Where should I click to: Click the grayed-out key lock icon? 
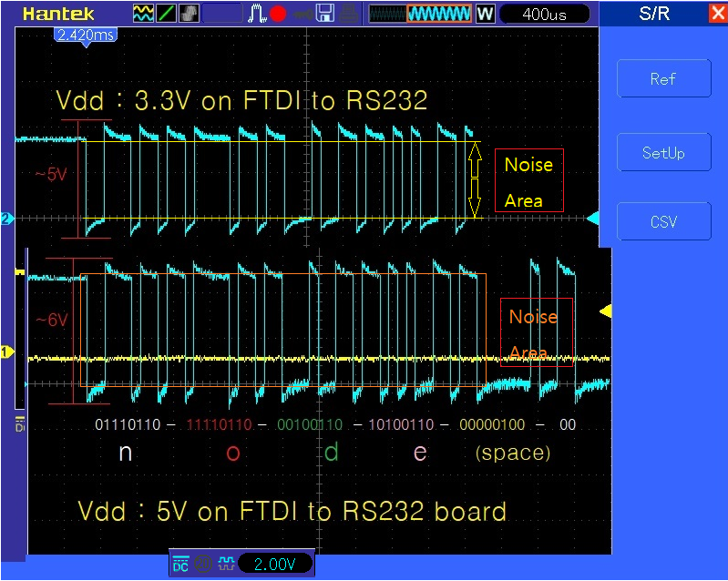(x=302, y=15)
